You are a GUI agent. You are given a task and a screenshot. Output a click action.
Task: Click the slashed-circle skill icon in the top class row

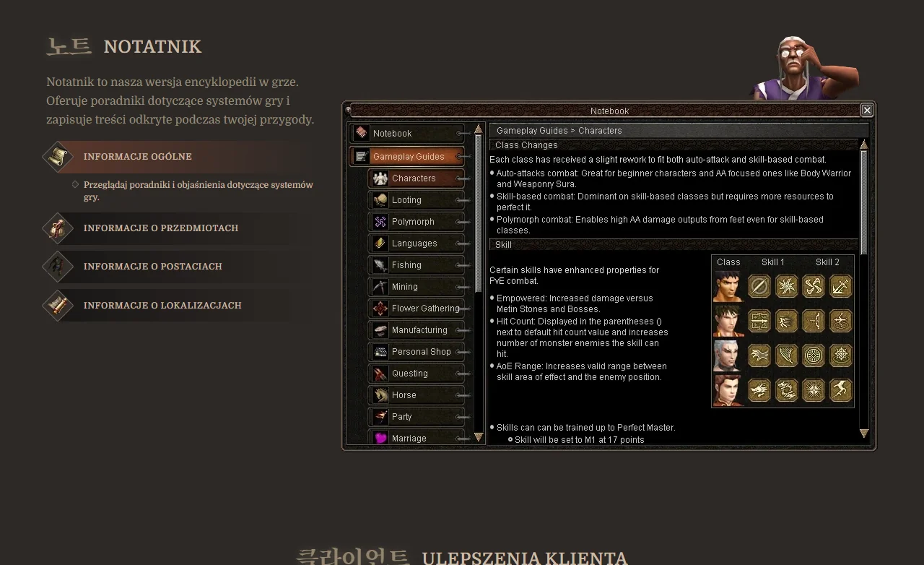click(759, 286)
